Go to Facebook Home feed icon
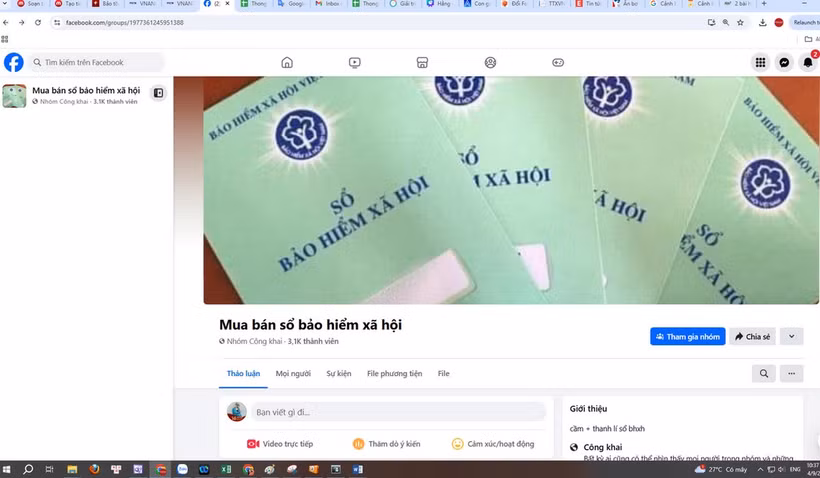820x478 pixels. pyautogui.click(x=287, y=63)
